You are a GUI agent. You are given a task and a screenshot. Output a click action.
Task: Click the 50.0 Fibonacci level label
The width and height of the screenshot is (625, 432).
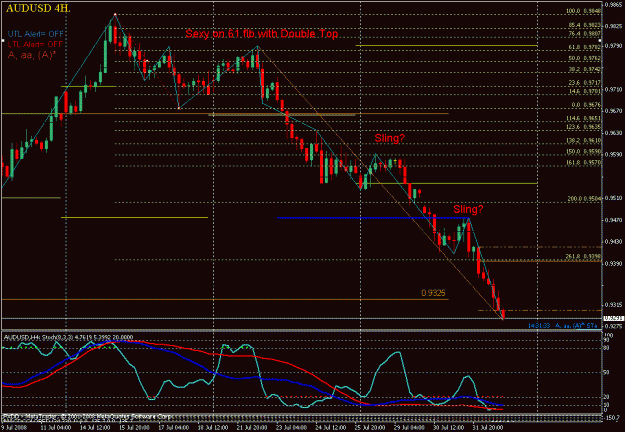coord(584,58)
